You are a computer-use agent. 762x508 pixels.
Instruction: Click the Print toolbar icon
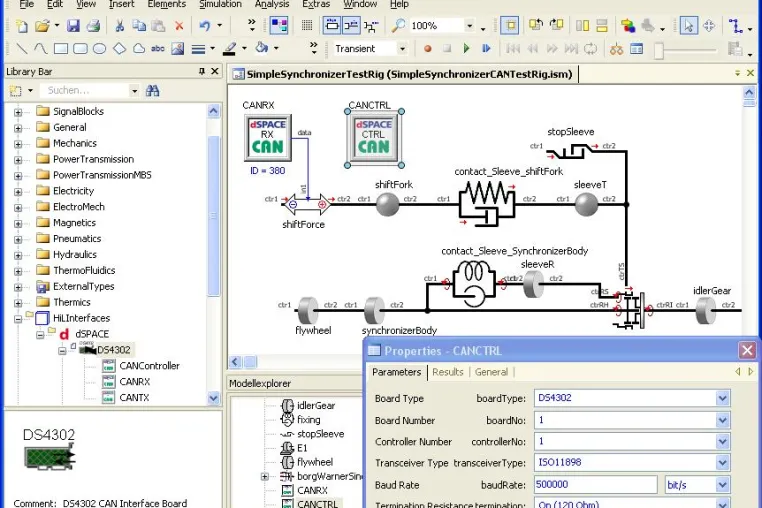coord(93,26)
